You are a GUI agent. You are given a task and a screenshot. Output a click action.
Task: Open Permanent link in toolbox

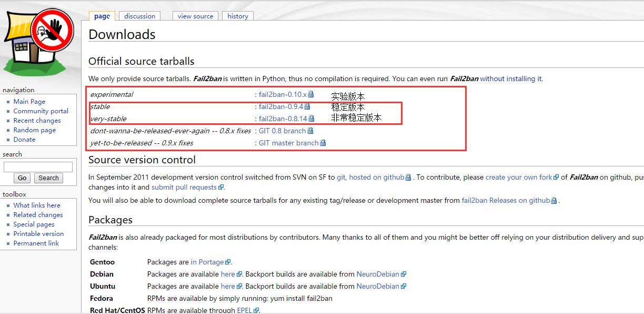click(x=36, y=243)
